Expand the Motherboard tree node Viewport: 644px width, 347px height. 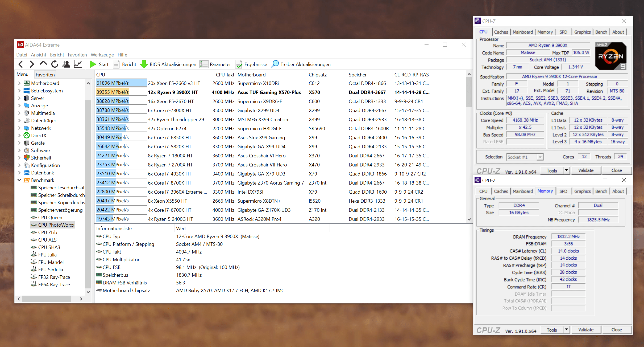pyautogui.click(x=19, y=83)
